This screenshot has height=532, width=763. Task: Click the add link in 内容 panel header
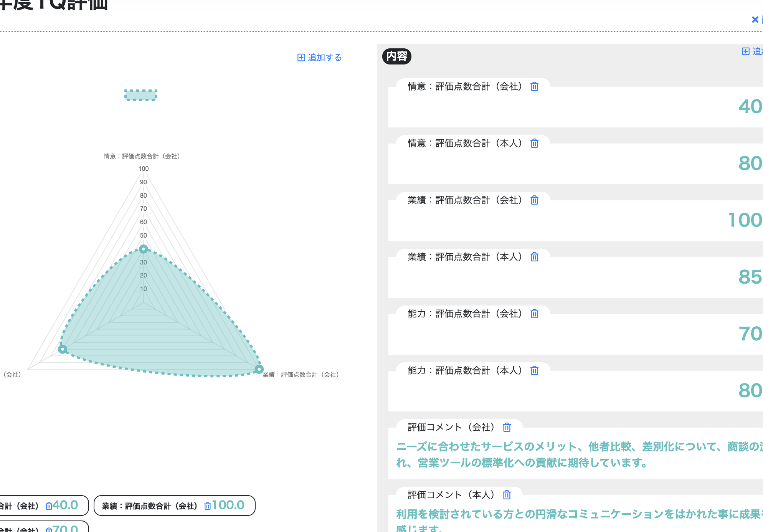tap(752, 51)
